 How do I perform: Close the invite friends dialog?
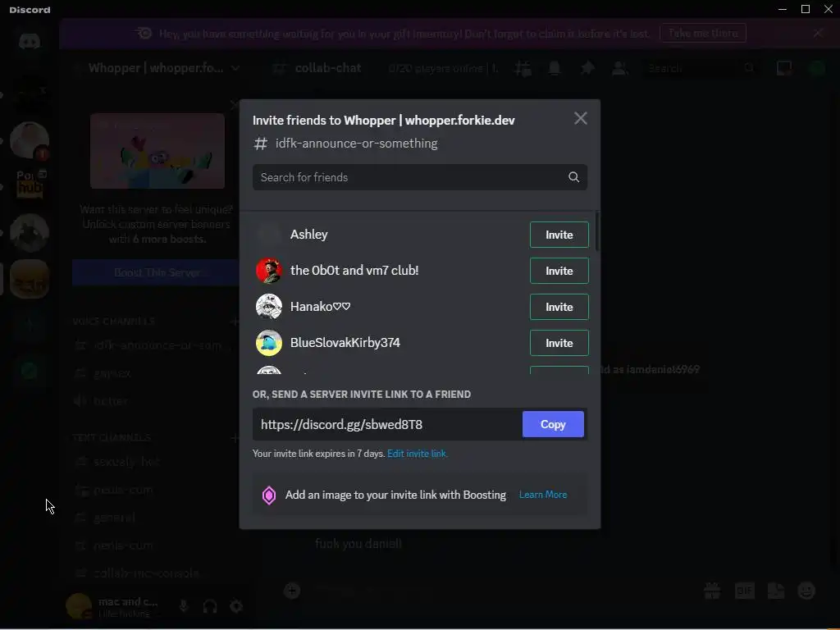pyautogui.click(x=581, y=118)
